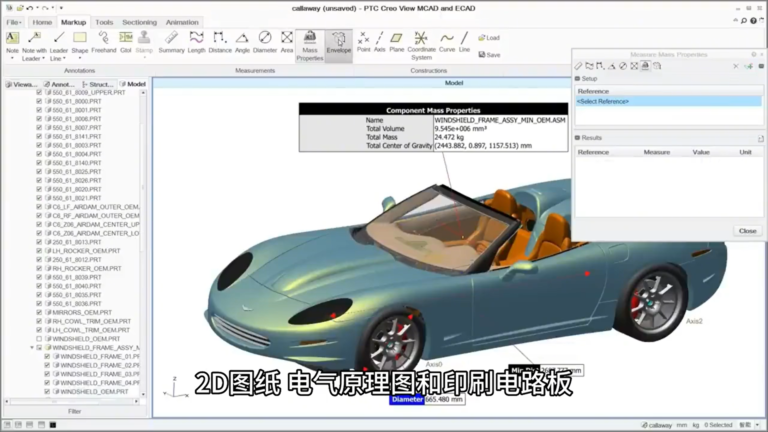Viewport: 768px width, 432px height.
Task: Select the Area measurement tool
Action: click(287, 42)
